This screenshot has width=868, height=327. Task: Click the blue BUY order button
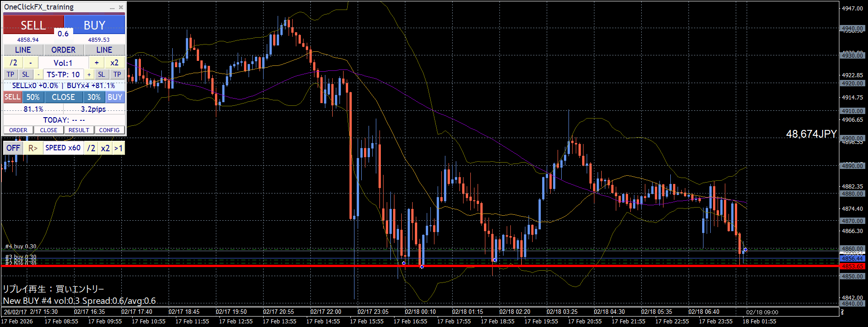coord(95,25)
